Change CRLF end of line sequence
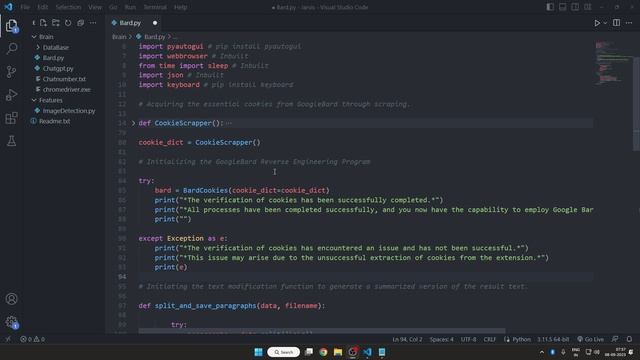 489,339
